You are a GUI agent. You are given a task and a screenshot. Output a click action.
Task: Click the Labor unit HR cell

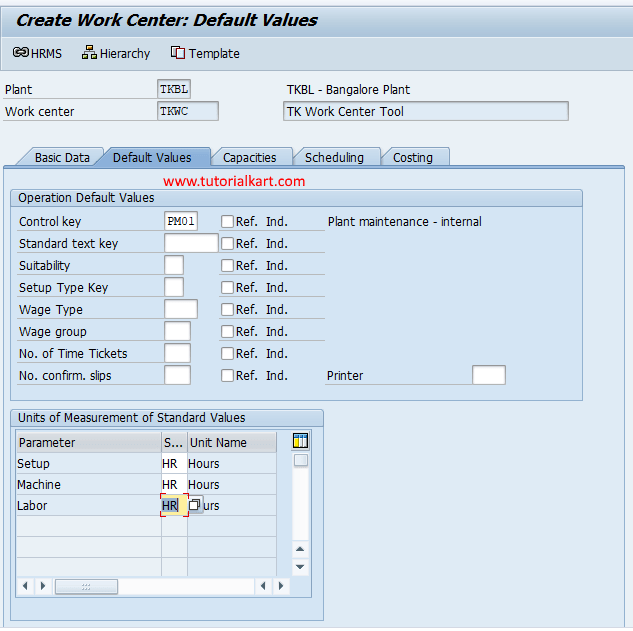coord(174,505)
